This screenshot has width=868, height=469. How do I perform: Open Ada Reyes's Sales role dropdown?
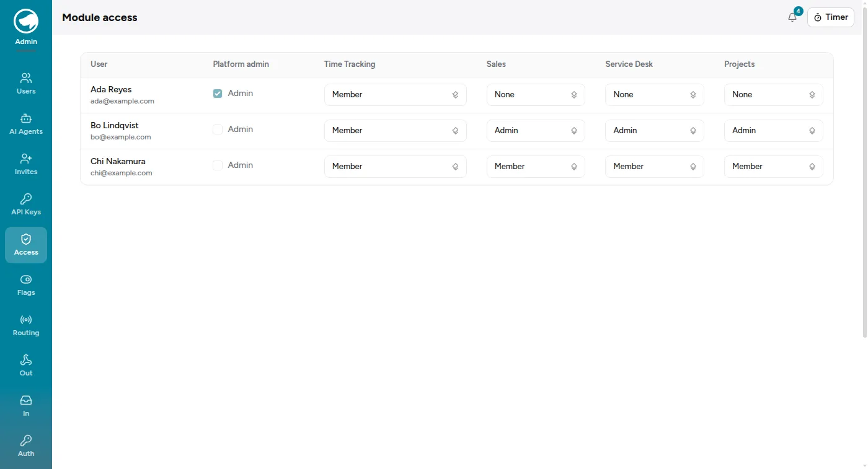(536, 95)
